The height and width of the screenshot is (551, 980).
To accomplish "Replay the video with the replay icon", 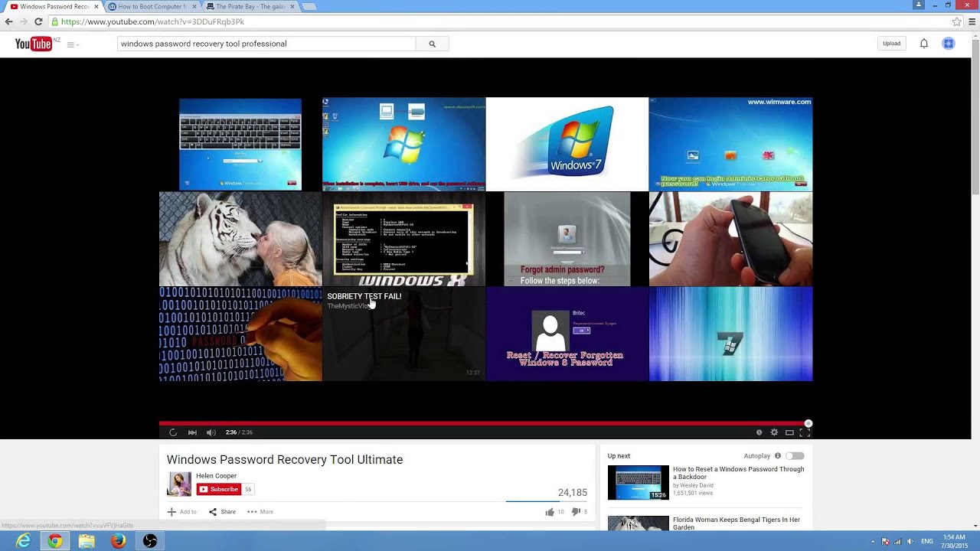I will point(173,432).
